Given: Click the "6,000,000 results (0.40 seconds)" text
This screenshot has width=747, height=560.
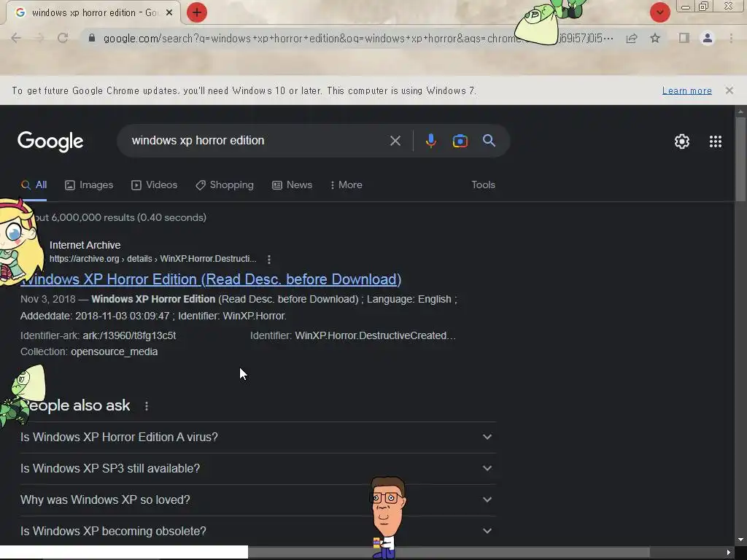Looking at the screenshot, I should [x=128, y=217].
